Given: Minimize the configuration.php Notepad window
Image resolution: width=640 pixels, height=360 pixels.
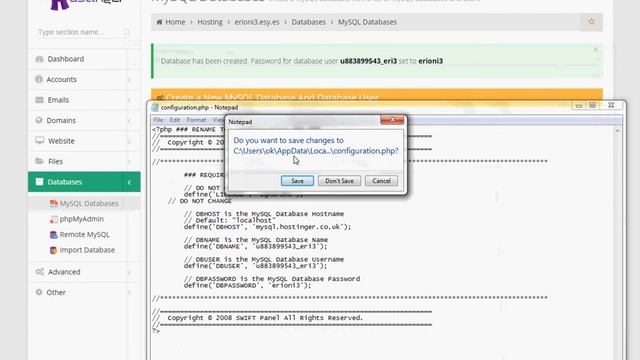Looking at the screenshot, I should click(x=578, y=106).
